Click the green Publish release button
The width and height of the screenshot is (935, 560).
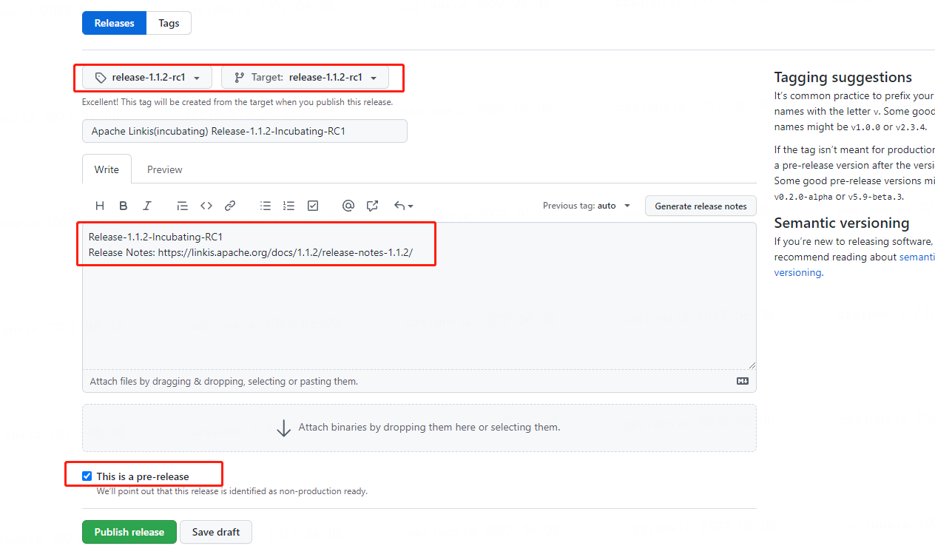129,532
